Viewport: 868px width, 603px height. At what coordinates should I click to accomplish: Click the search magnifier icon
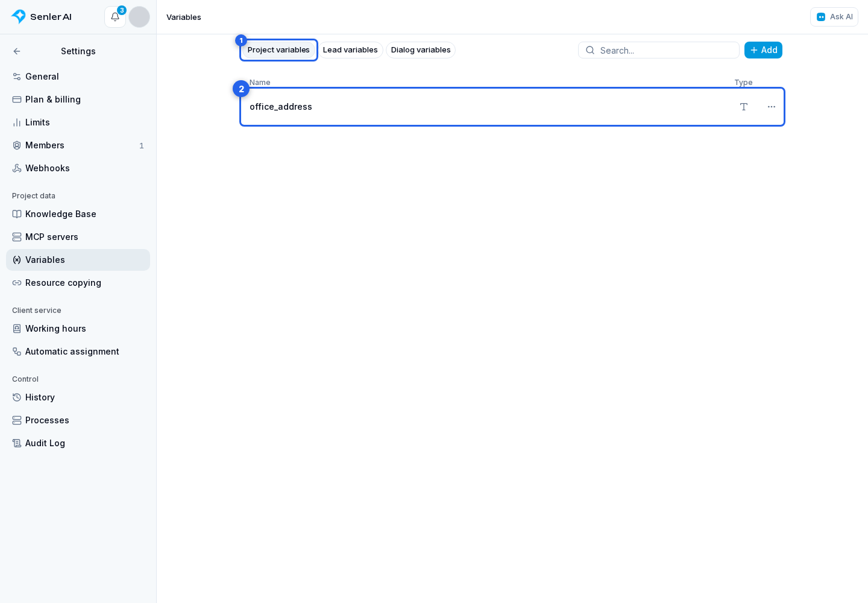pos(590,50)
